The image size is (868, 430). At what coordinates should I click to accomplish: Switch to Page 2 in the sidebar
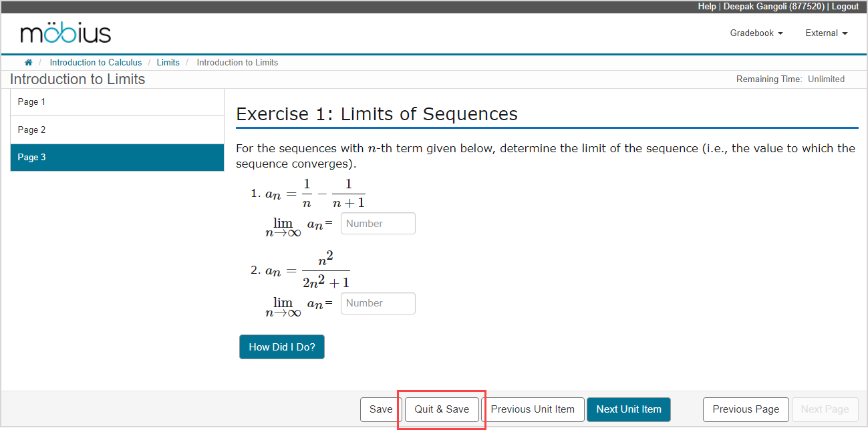(x=117, y=130)
